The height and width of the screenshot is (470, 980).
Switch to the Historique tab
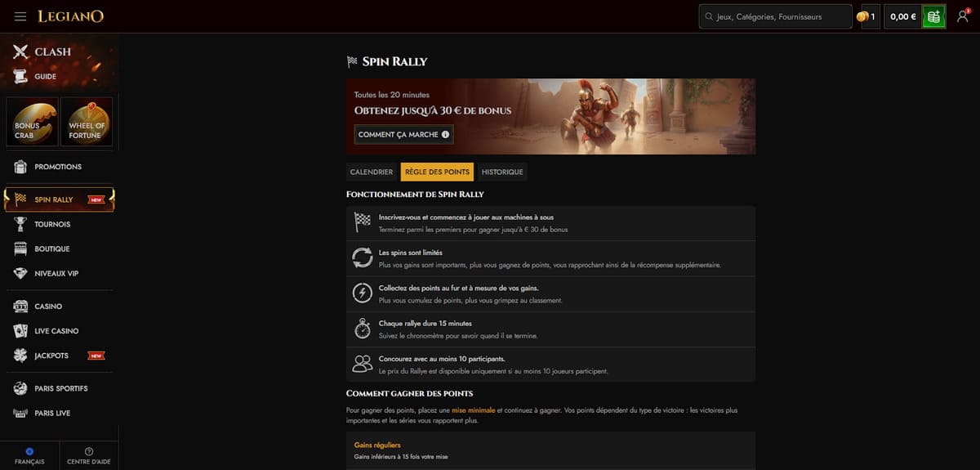[x=502, y=172]
